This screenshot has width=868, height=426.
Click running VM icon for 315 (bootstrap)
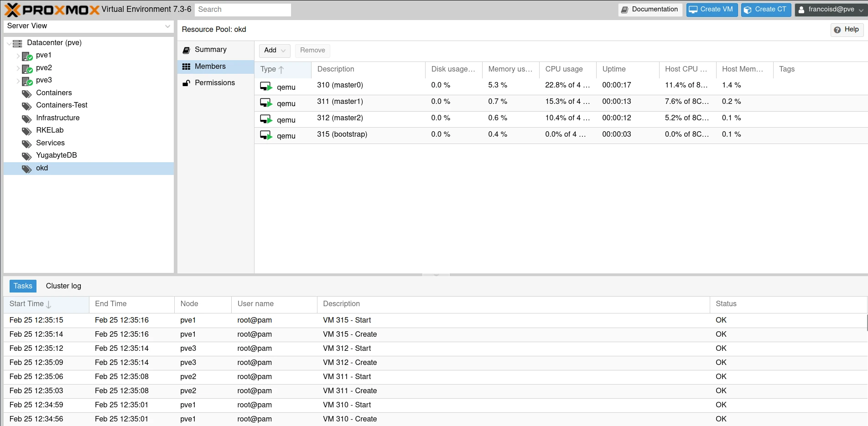click(x=266, y=135)
